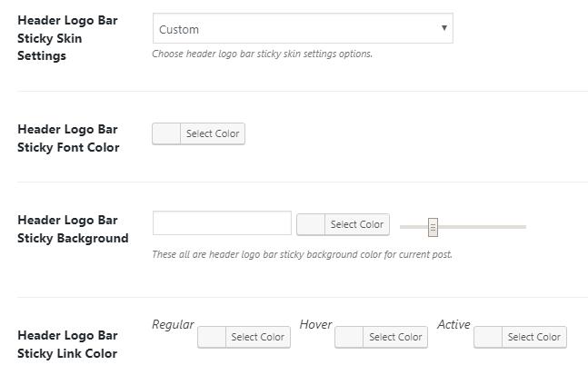Click the Header Logo Bar Sticky Background label

[x=73, y=229]
